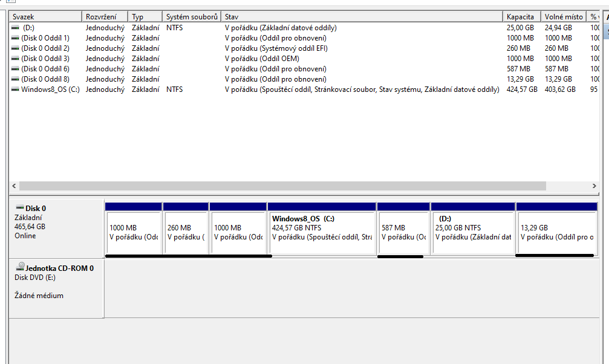Click the icon next to Disk 0 Oddíl 2
This screenshot has width=609, height=364.
coord(15,48)
